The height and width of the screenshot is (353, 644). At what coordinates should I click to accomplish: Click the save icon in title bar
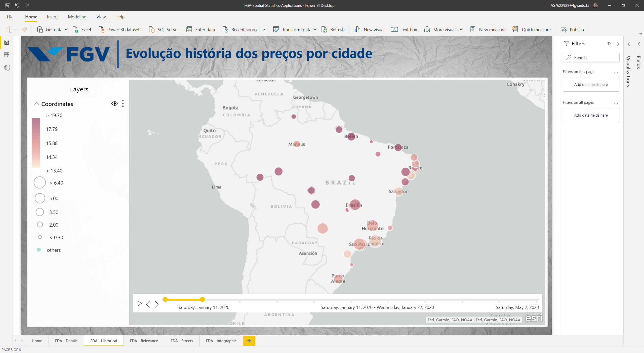click(x=8, y=5)
